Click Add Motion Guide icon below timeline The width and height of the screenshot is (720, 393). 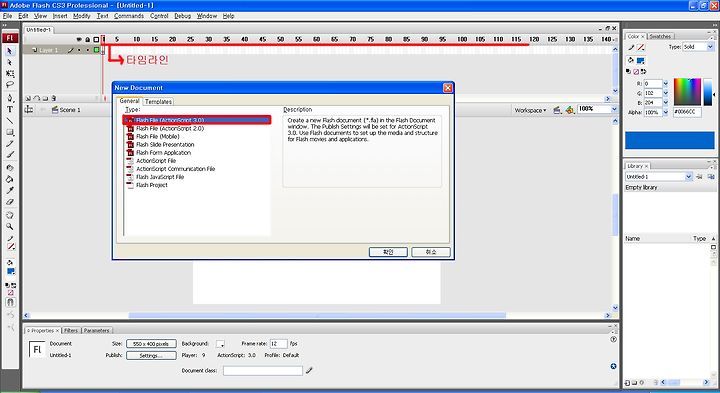(37, 98)
